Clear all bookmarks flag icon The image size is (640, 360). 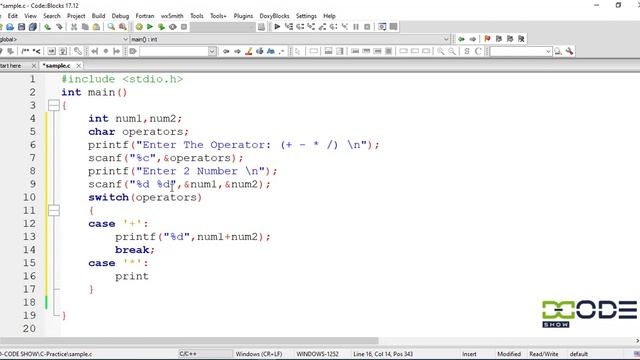click(x=521, y=39)
